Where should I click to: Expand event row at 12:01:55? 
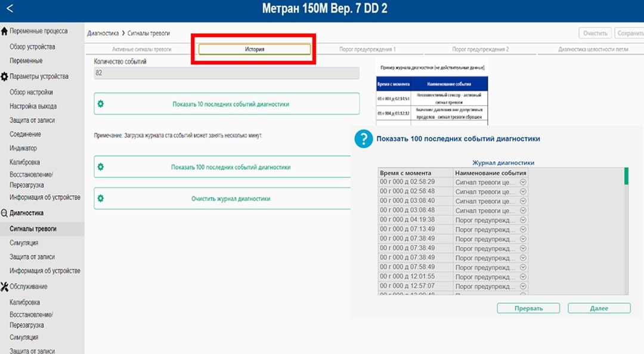click(523, 277)
